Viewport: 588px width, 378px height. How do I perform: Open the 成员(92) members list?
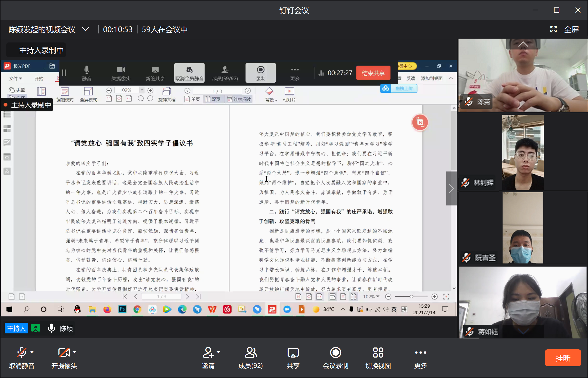(x=250, y=353)
